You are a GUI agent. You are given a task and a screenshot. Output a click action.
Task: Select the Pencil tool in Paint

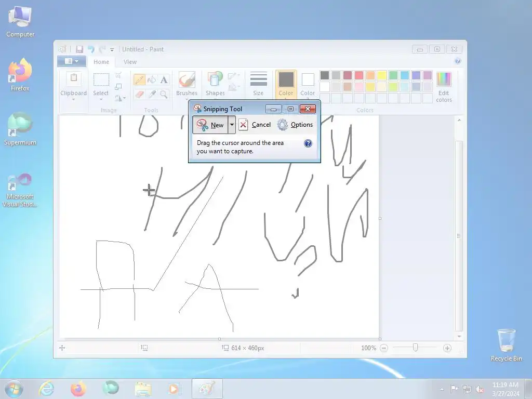[139, 79]
